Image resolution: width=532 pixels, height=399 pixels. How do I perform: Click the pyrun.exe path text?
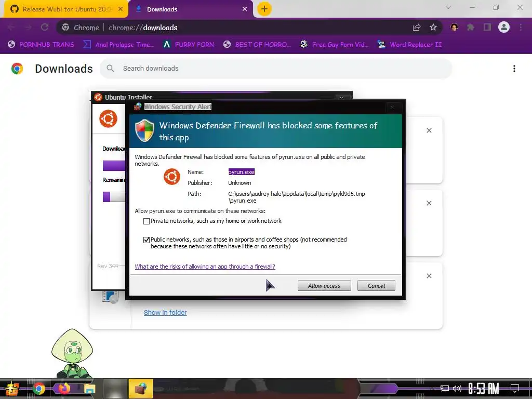click(x=297, y=197)
